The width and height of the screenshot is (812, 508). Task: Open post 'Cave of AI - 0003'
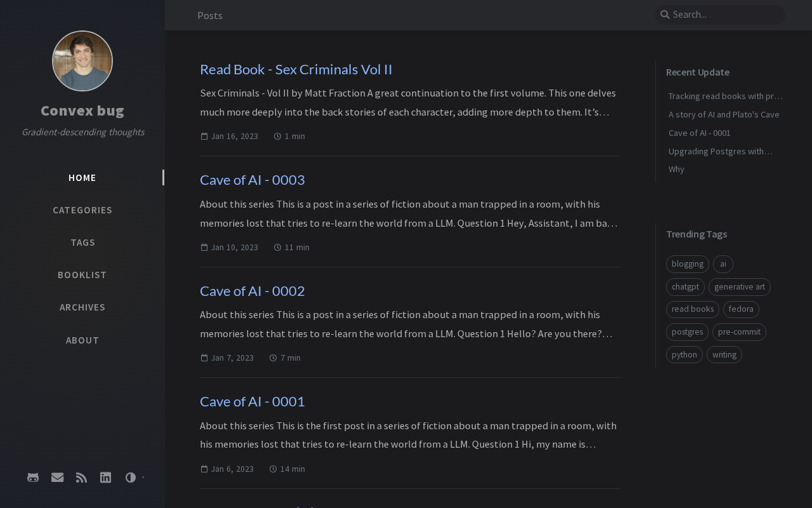pyautogui.click(x=252, y=180)
